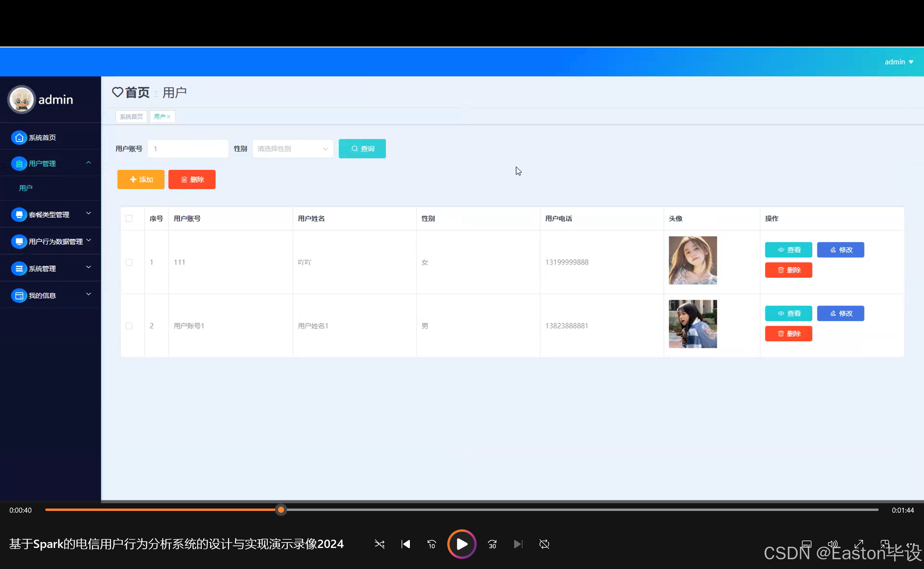924x569 pixels.
Task: Click 查看 for 用户账号1
Action: pyautogui.click(x=788, y=314)
